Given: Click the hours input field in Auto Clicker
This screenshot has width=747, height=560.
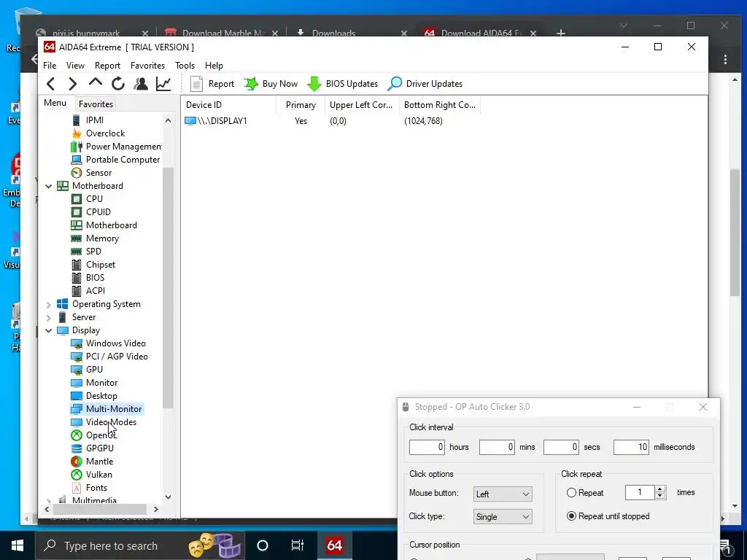Looking at the screenshot, I should pos(427,447).
